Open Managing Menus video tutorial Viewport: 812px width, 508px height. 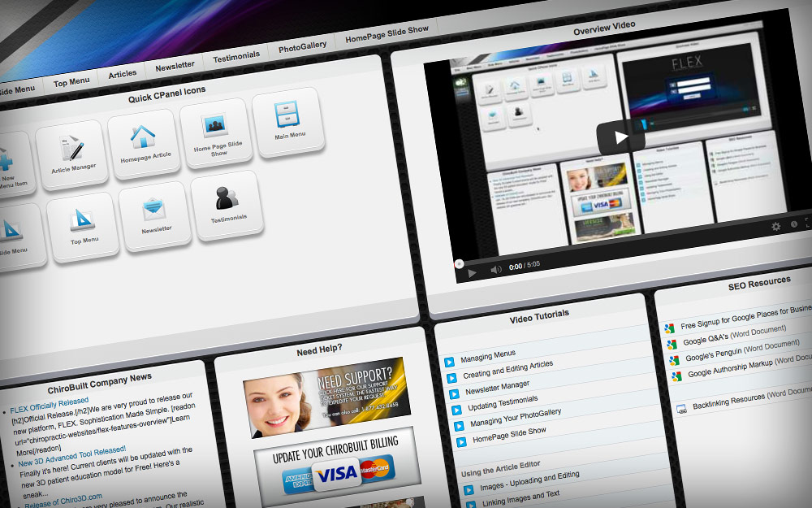click(x=488, y=356)
